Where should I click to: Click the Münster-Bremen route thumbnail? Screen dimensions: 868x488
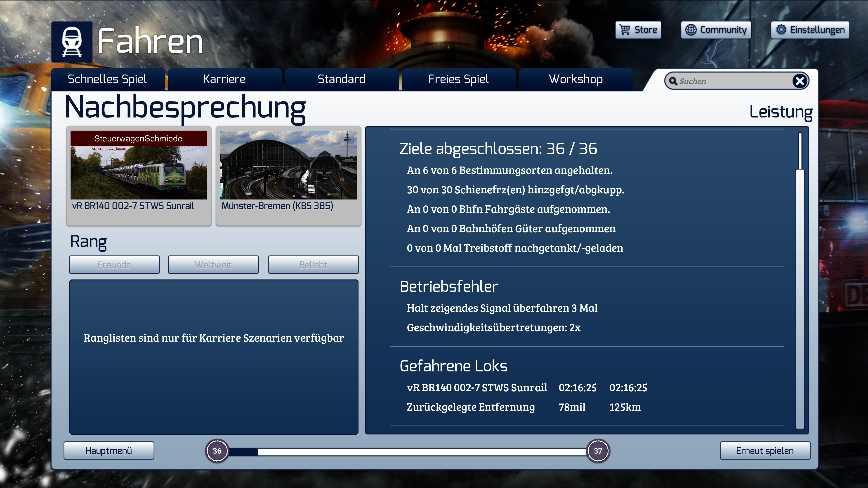pos(288,165)
